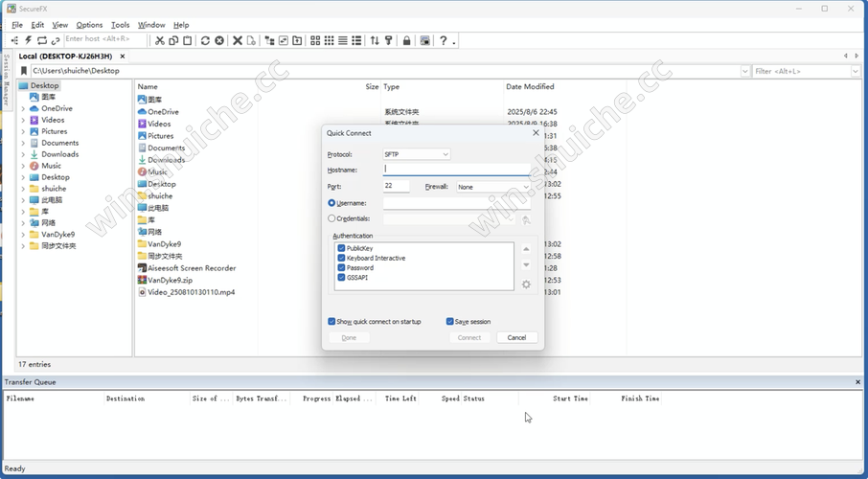Move authentication method up arrow

tap(526, 249)
